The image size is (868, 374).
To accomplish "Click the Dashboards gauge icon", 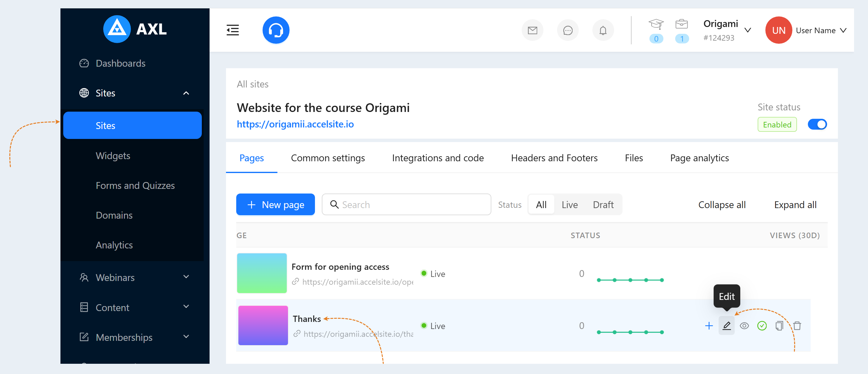I will tap(84, 63).
